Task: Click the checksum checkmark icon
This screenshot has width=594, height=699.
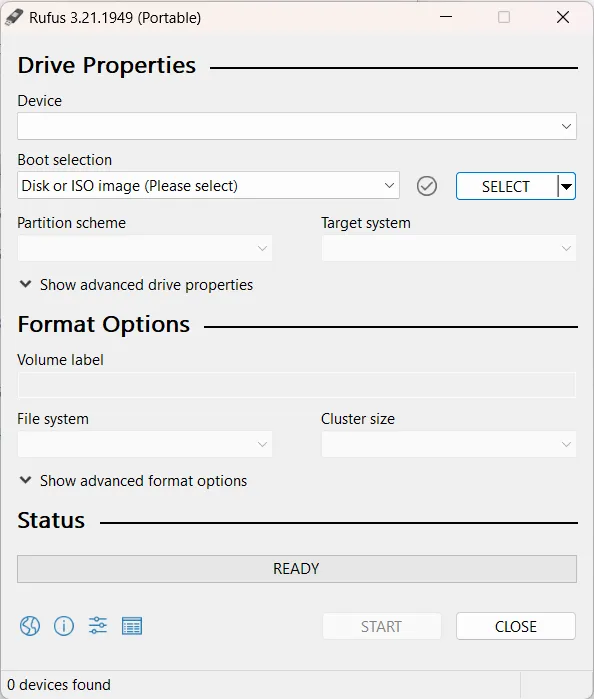Action: pos(427,186)
